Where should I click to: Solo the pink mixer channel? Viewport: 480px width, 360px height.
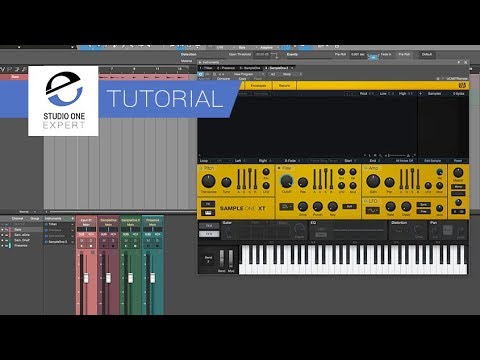91,240
